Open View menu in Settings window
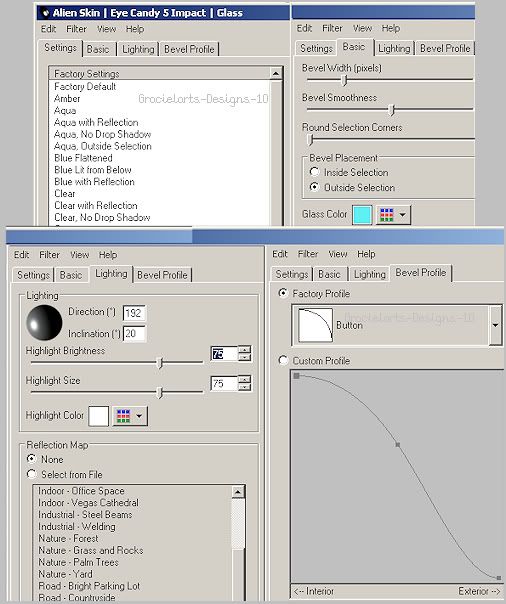The height and width of the screenshot is (604, 506). pos(106,29)
